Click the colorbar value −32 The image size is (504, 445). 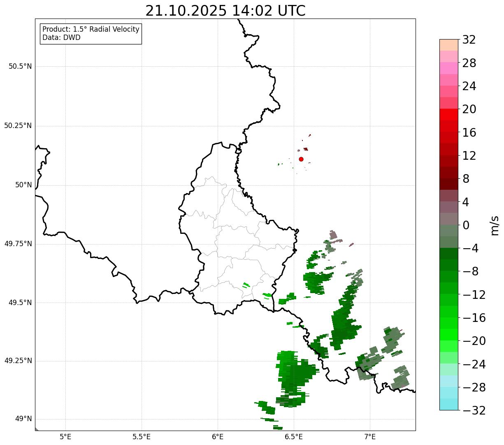(474, 410)
